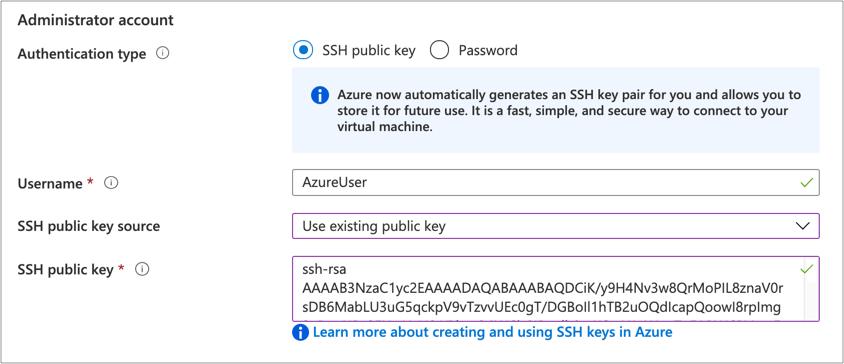Click the info icon in the blue Azure notice
This screenshot has width=844, height=364.
click(320, 96)
